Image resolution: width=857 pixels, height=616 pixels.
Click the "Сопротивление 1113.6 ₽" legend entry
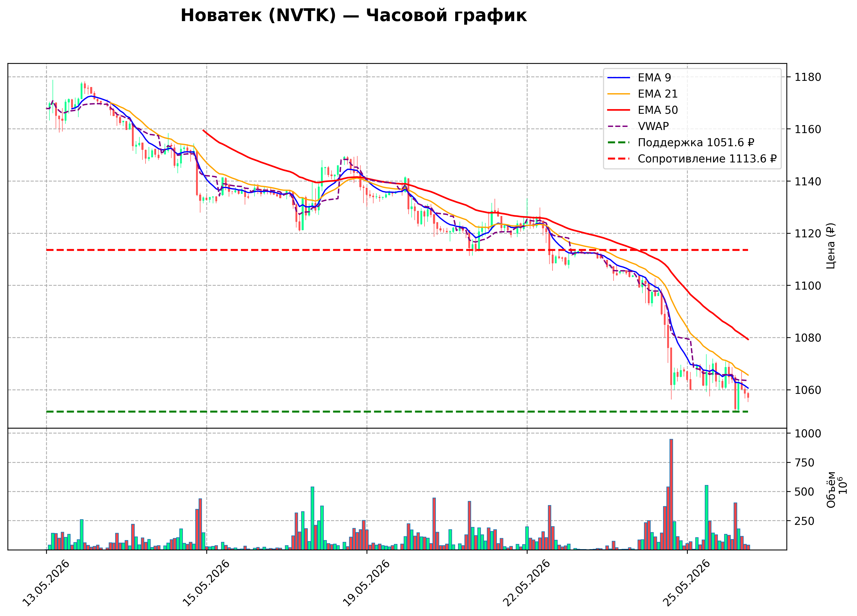point(707,159)
